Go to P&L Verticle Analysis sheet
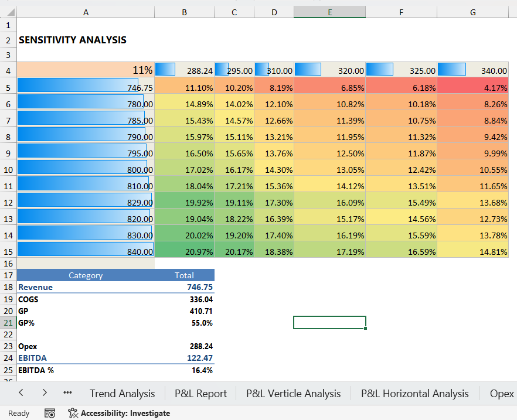This screenshot has width=517, height=420. (x=293, y=394)
